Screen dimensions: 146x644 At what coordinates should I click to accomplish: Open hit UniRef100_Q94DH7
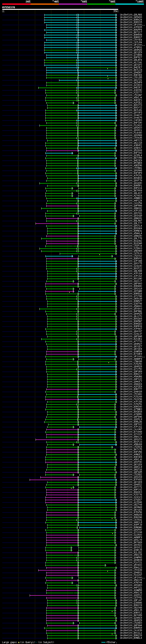(131, 72)
